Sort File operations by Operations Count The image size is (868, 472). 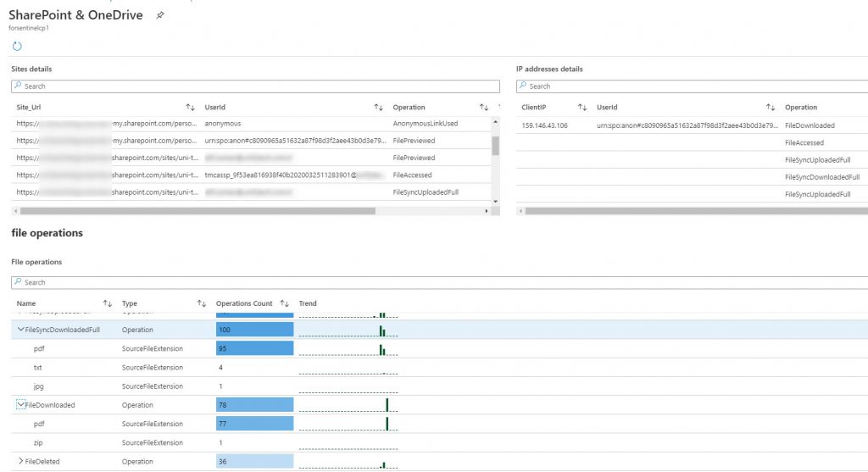pyautogui.click(x=285, y=303)
